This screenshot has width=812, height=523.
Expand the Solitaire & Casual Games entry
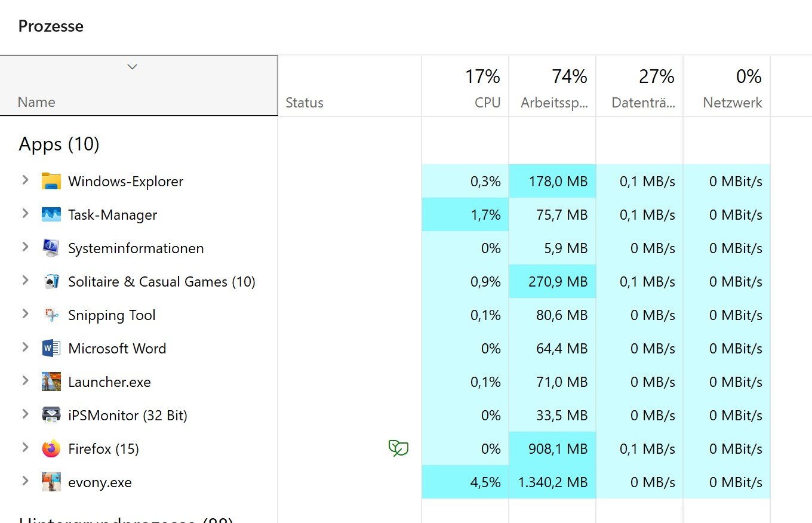coord(25,280)
